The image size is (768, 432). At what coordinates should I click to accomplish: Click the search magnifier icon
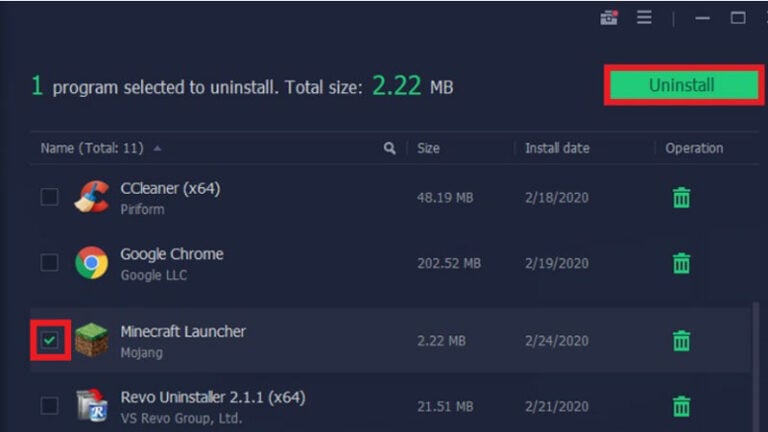pos(390,148)
